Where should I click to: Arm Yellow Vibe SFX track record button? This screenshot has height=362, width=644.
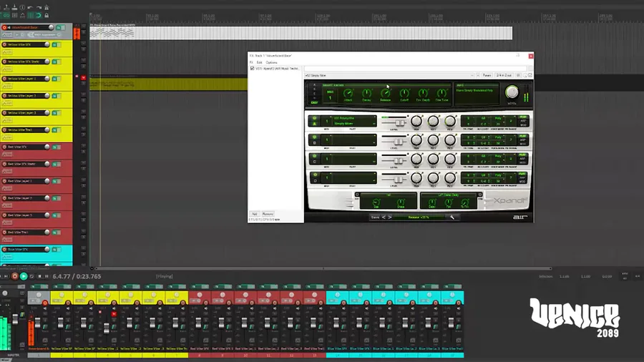4,44
